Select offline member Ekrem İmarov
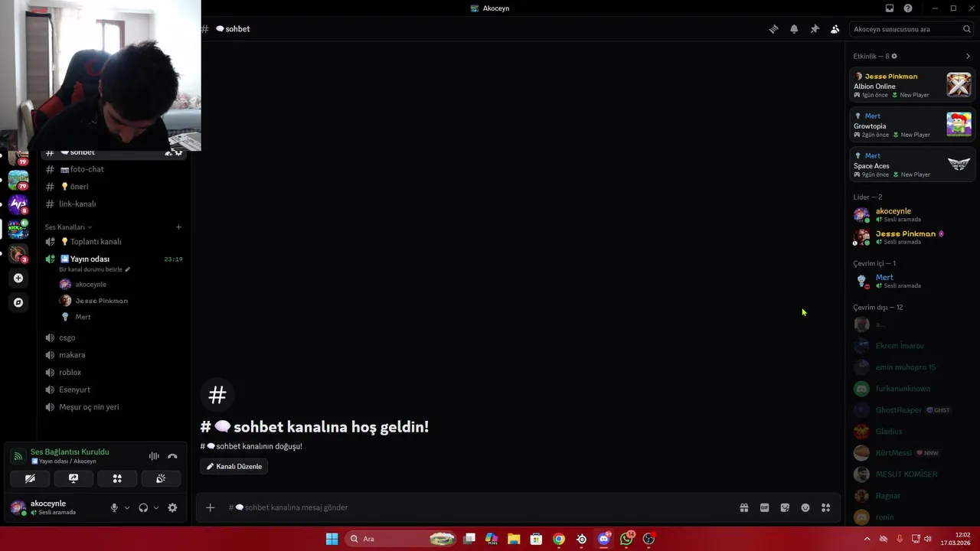Viewport: 980px width, 551px height. [912, 346]
